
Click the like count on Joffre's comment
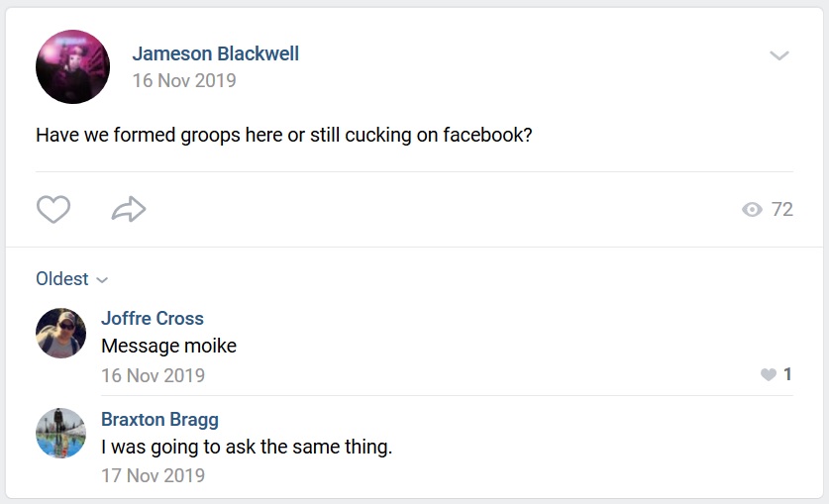787,374
